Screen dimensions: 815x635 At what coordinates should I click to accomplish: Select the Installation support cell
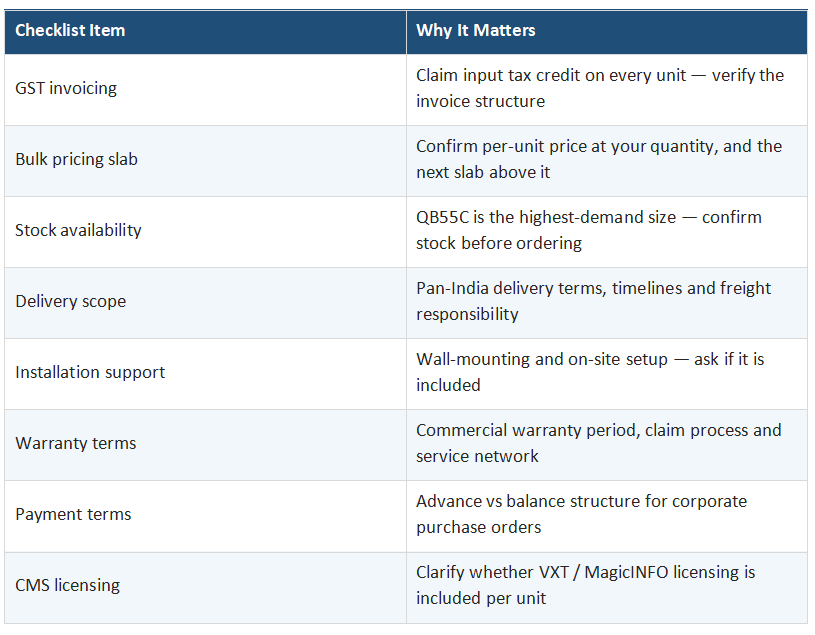pos(205,374)
